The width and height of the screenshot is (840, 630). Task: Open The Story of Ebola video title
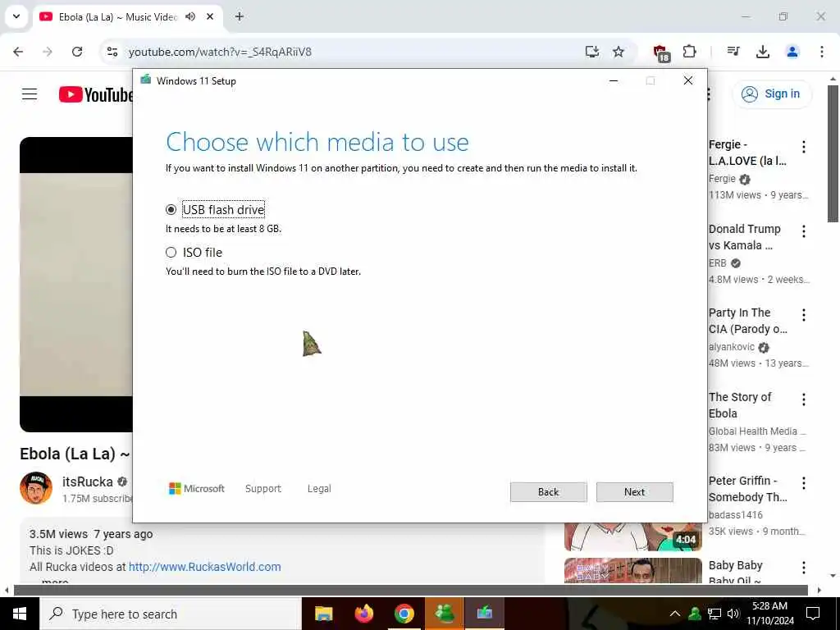click(740, 405)
